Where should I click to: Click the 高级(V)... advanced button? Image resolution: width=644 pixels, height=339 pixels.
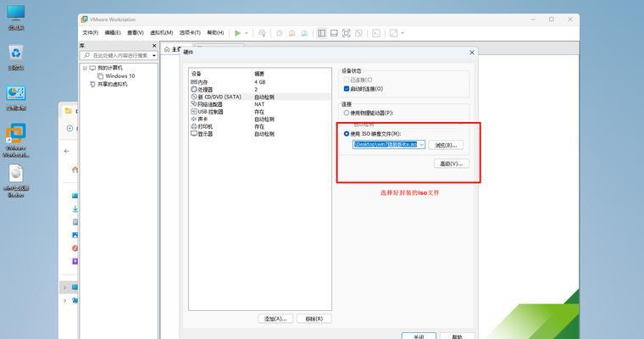click(x=452, y=164)
